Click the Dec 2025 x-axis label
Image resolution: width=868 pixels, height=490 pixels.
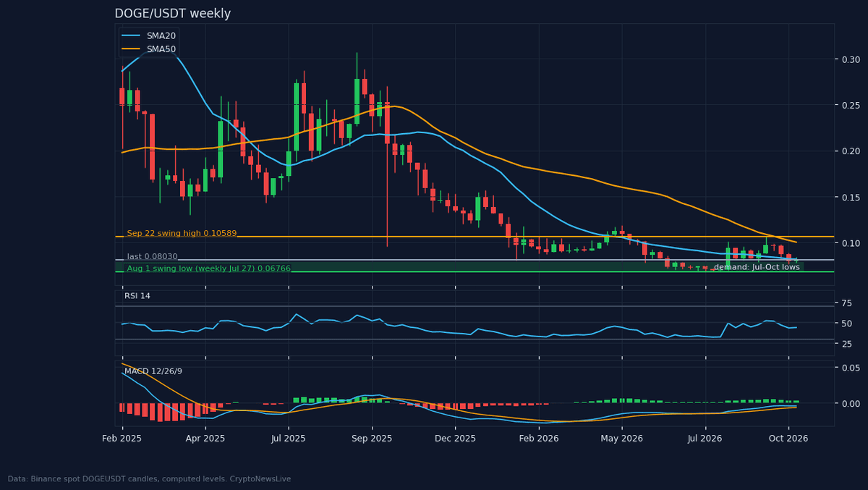tap(456, 438)
